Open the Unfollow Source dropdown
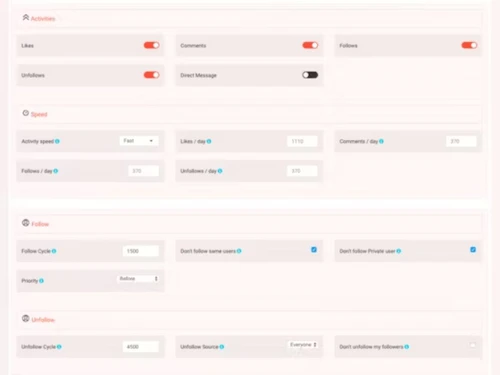The height and width of the screenshot is (375, 500). [x=303, y=345]
